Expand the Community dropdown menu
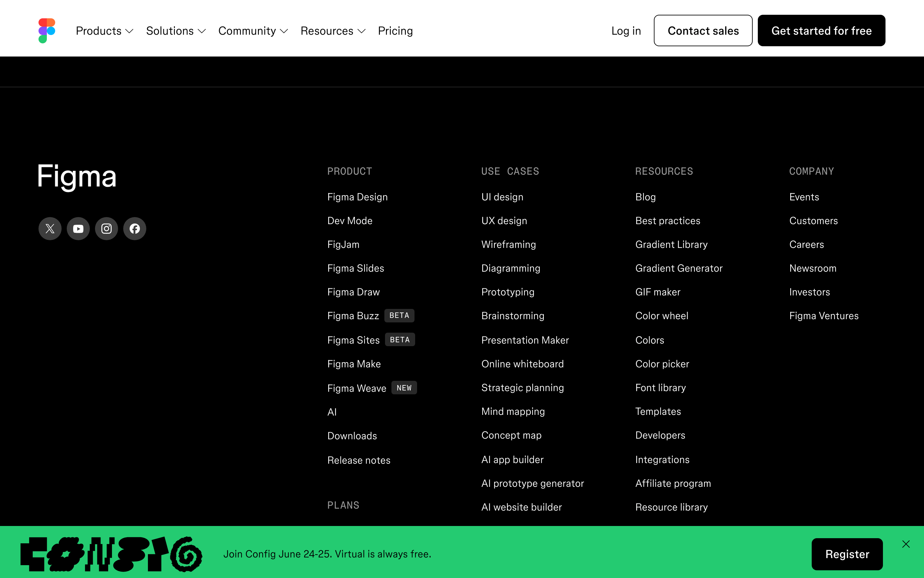The width and height of the screenshot is (924, 578). point(253,31)
